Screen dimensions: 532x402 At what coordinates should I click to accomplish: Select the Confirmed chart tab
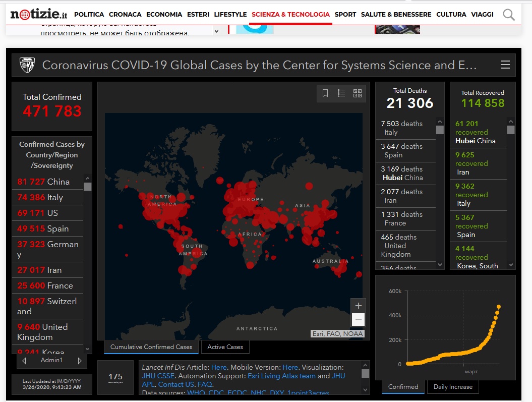point(403,387)
